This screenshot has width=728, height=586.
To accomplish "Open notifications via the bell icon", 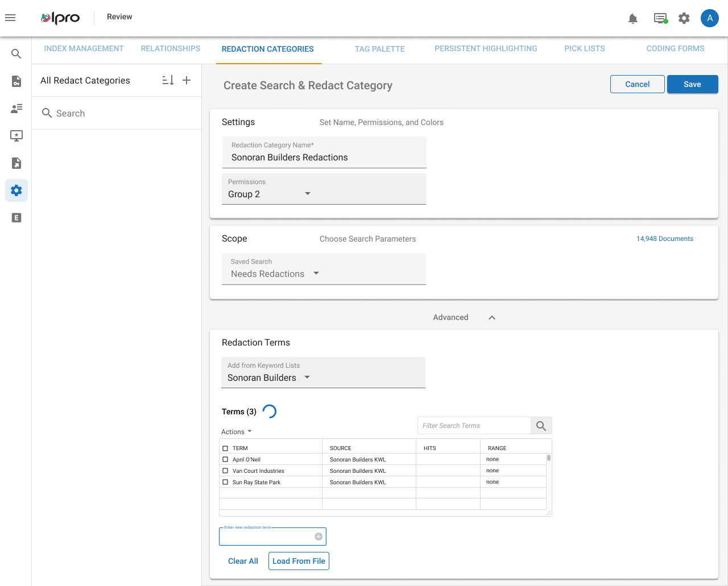I will (632, 18).
